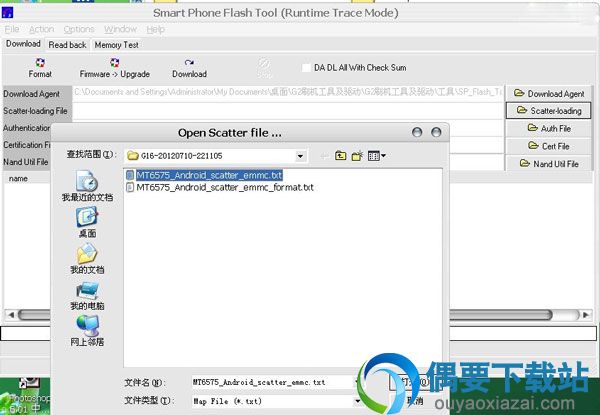Click the disabled Back arrow in dialog
Viewport: 600px width, 415px height.
(324, 156)
